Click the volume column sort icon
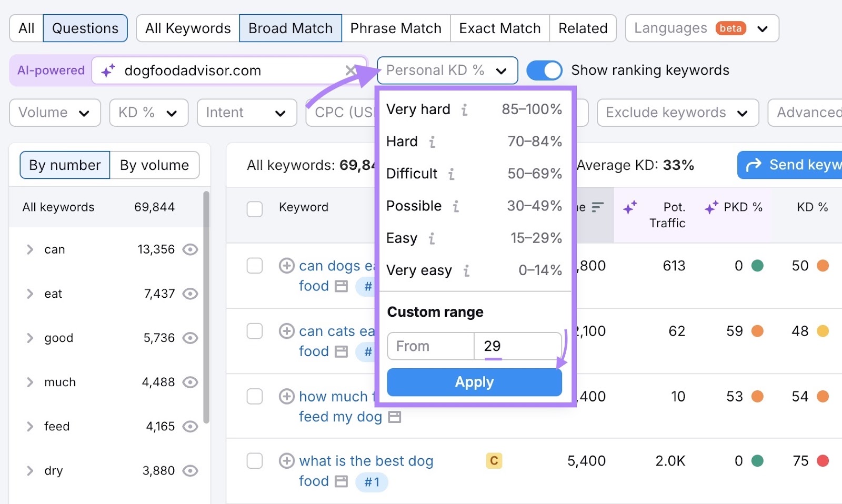The image size is (842, 504). click(x=597, y=207)
